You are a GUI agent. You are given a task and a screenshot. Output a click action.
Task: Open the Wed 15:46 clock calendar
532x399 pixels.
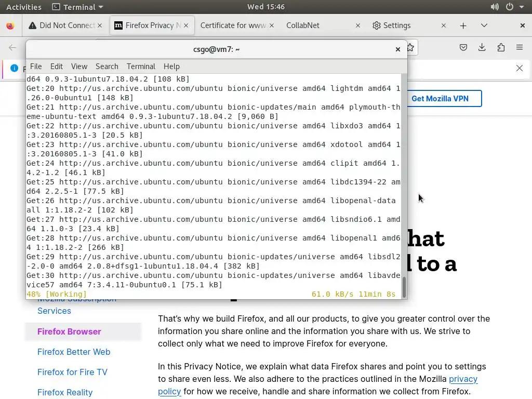[266, 7]
